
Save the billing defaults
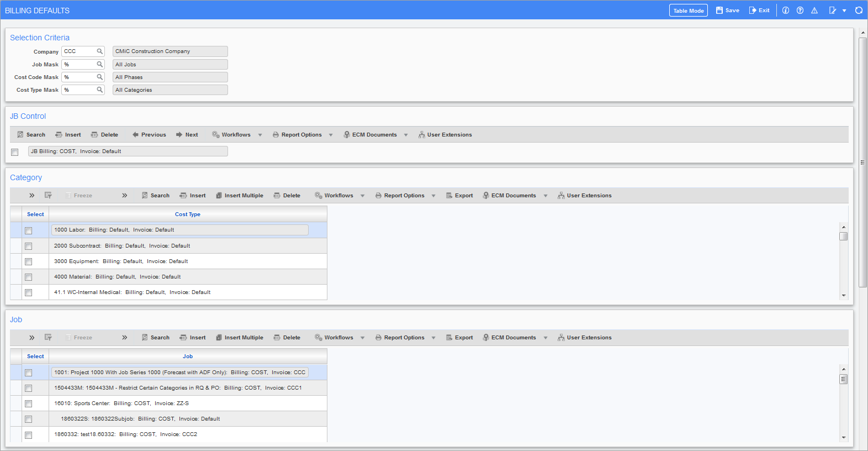(728, 11)
